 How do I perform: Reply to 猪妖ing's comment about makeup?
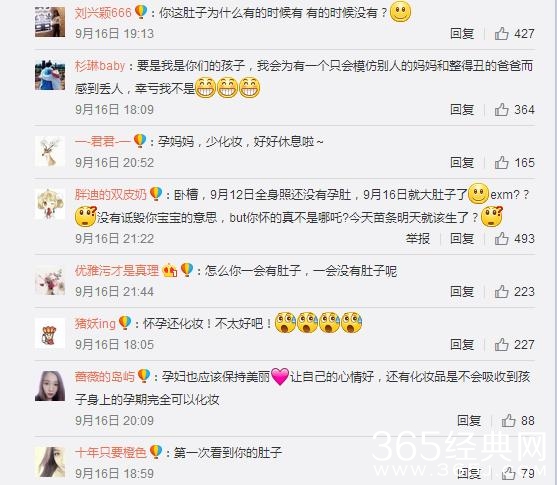coord(462,344)
